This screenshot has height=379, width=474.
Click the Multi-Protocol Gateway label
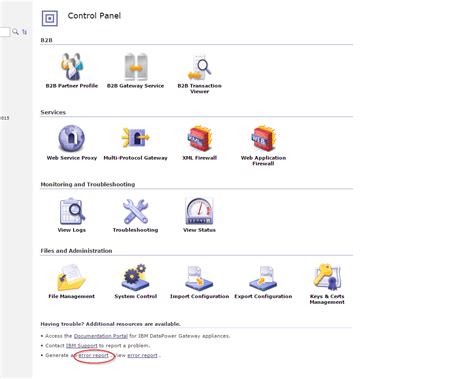tap(135, 158)
